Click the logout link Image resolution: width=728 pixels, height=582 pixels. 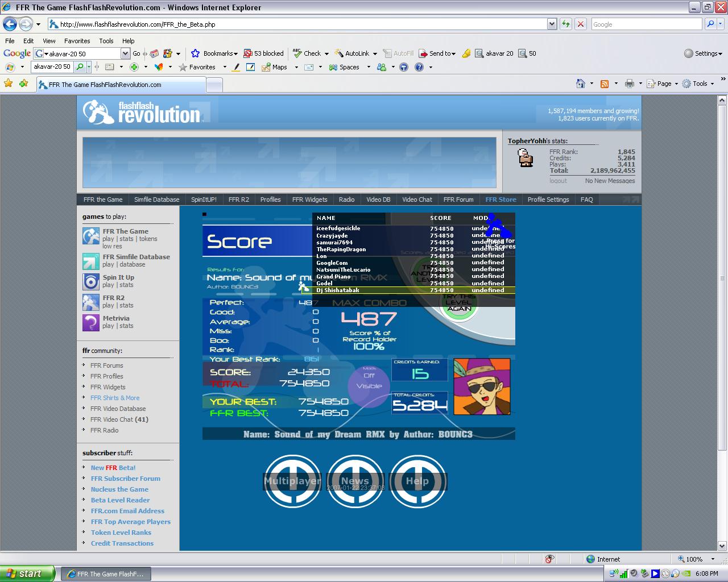tap(558, 181)
